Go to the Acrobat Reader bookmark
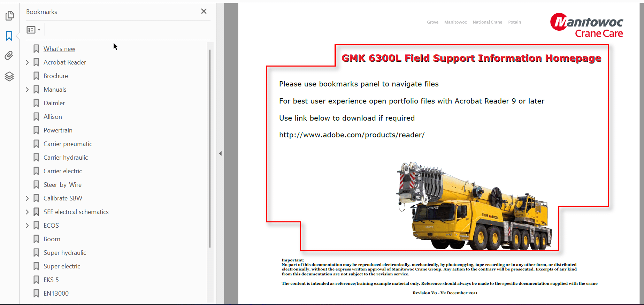 click(x=65, y=62)
